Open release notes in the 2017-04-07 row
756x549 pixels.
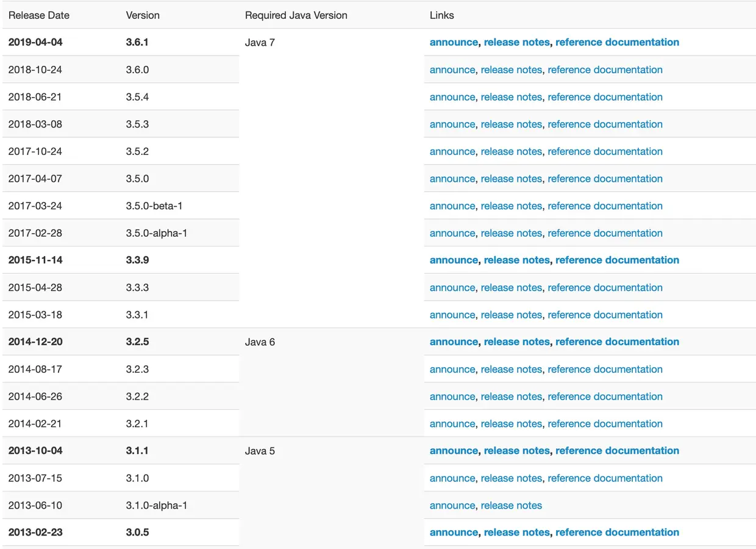(512, 179)
